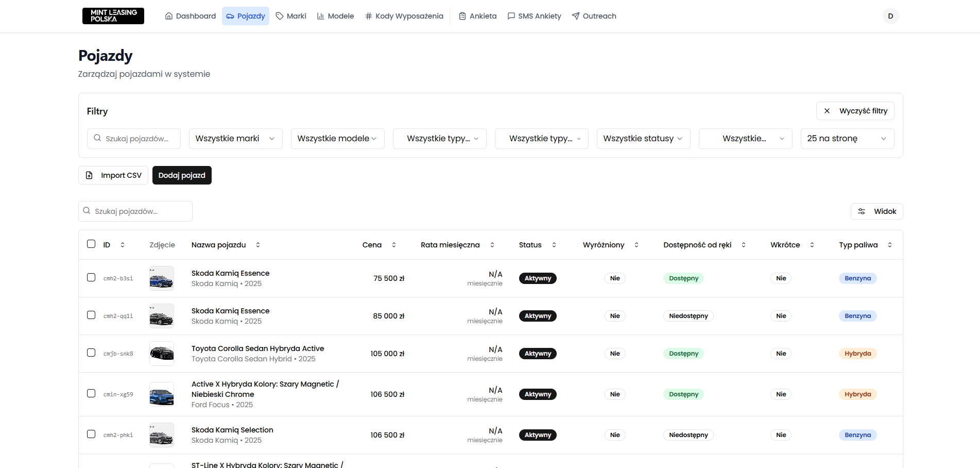
Task: Select the Toyota Corolla row checkbox
Action: 91,353
